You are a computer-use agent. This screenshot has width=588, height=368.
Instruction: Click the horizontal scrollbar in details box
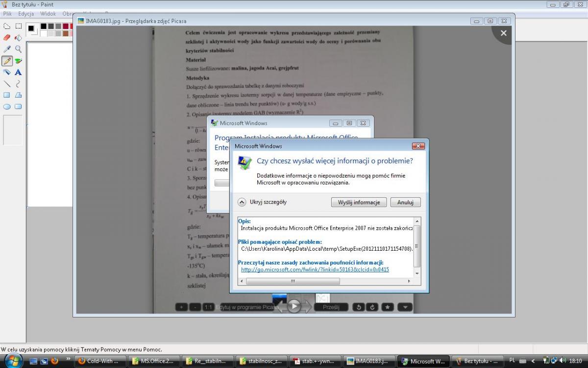[293, 281]
